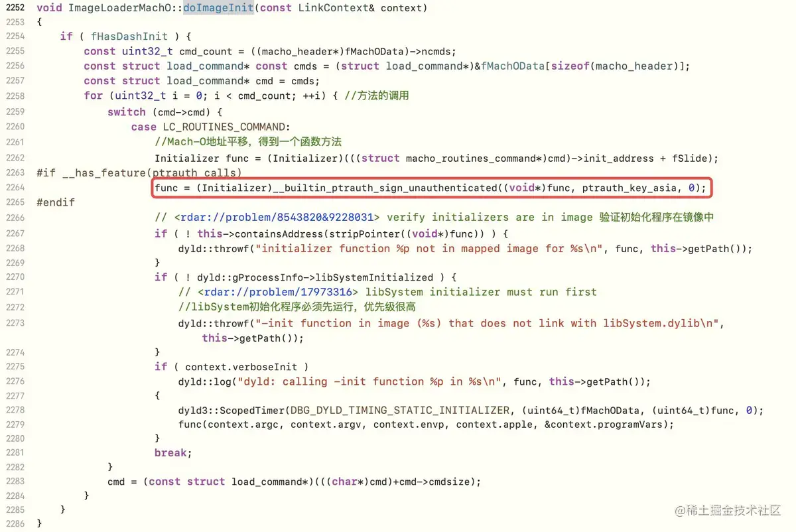Image resolution: width=796 pixels, height=532 pixels.
Task: Click line number 2279 in gutter
Action: pyautogui.click(x=15, y=425)
